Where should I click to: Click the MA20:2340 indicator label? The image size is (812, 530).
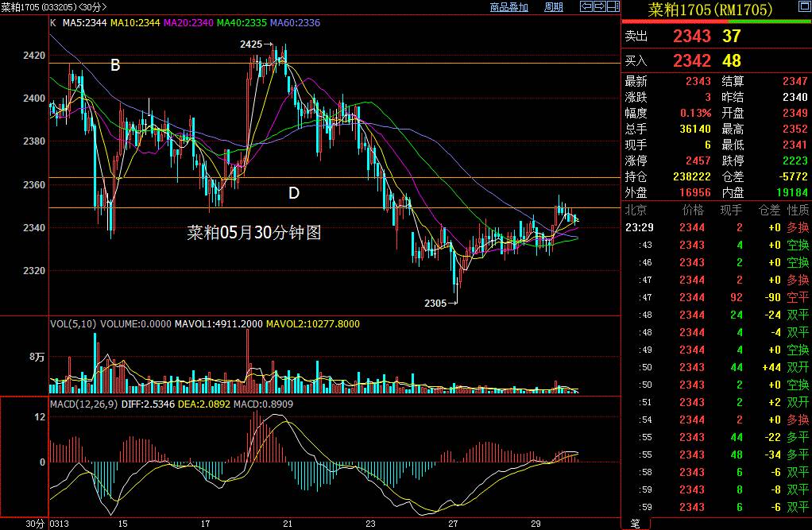click(x=188, y=23)
